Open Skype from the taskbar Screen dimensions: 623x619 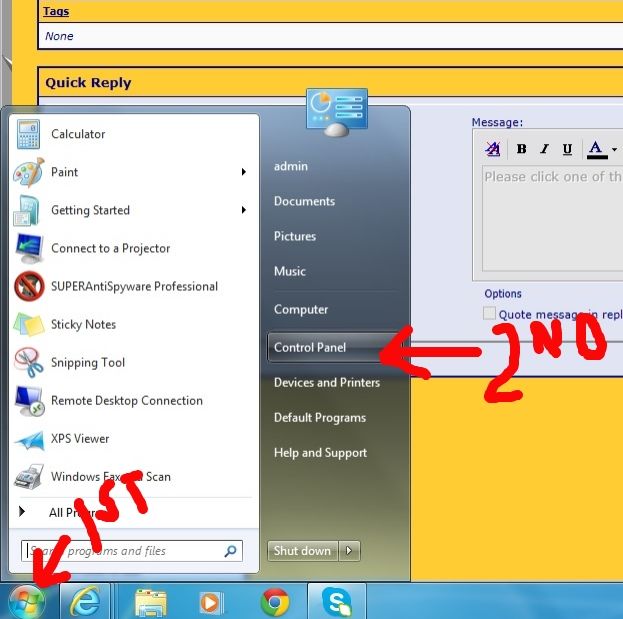coord(337,602)
